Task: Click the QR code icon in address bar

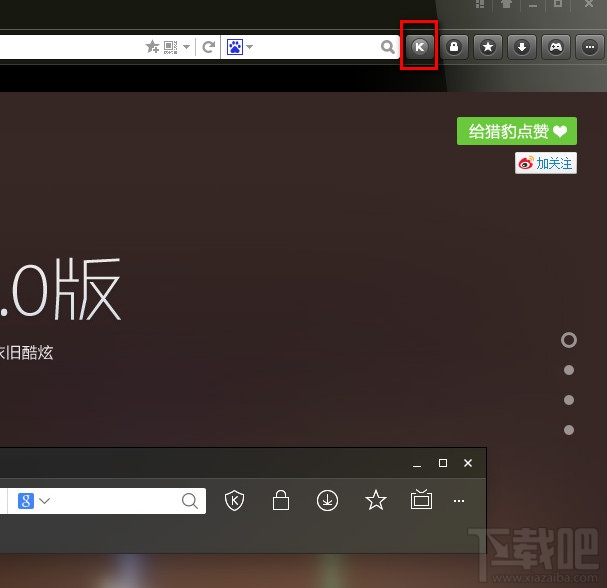Action: point(170,47)
